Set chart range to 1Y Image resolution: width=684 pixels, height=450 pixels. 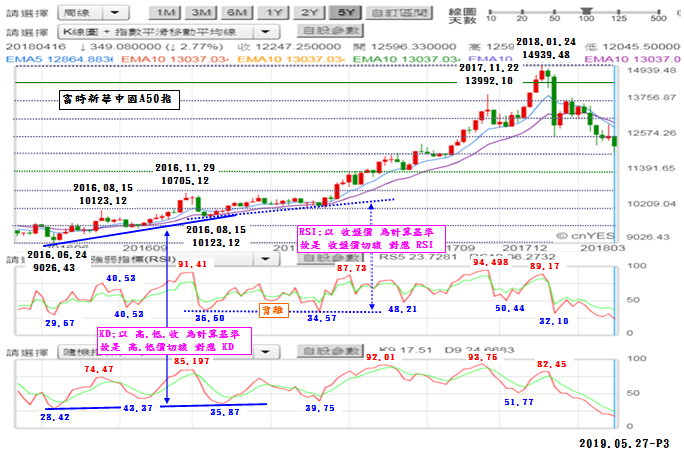click(272, 14)
